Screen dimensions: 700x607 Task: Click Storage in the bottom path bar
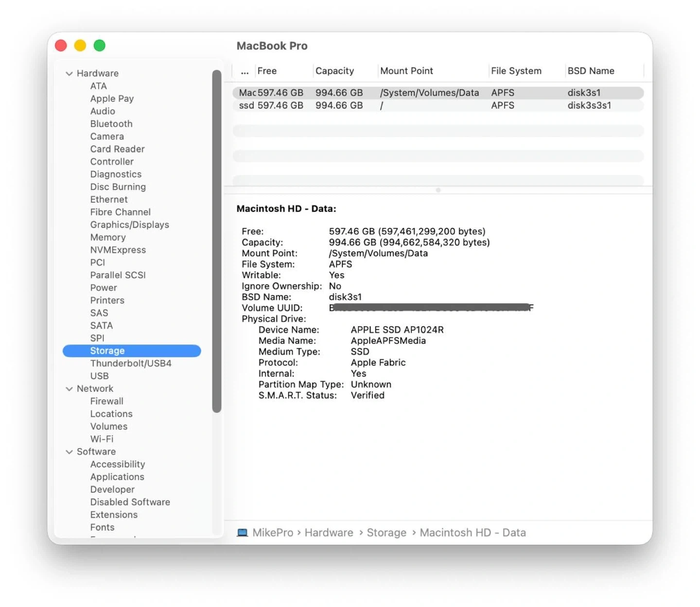(x=386, y=533)
